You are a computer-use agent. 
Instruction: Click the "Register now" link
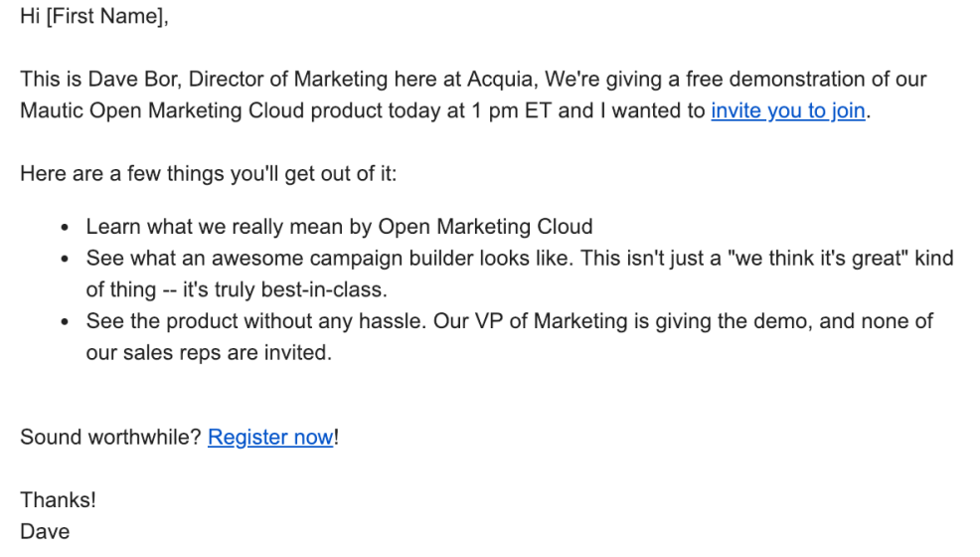[x=270, y=438]
